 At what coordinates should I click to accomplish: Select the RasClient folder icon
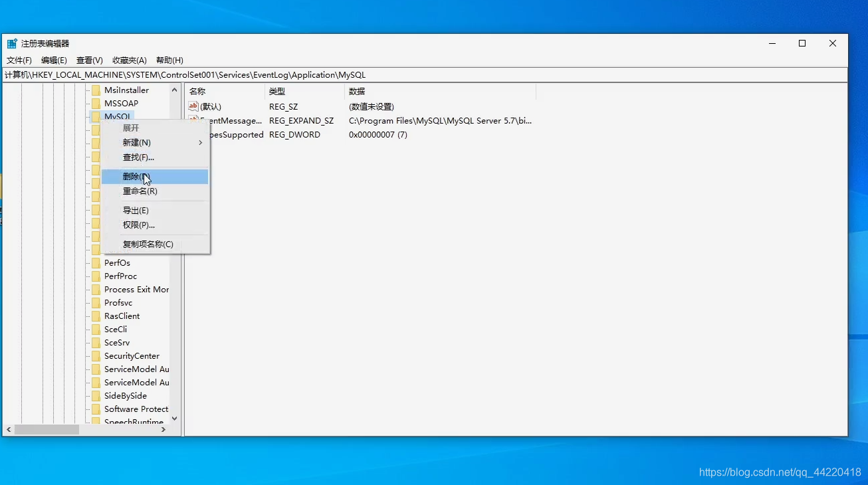(96, 316)
